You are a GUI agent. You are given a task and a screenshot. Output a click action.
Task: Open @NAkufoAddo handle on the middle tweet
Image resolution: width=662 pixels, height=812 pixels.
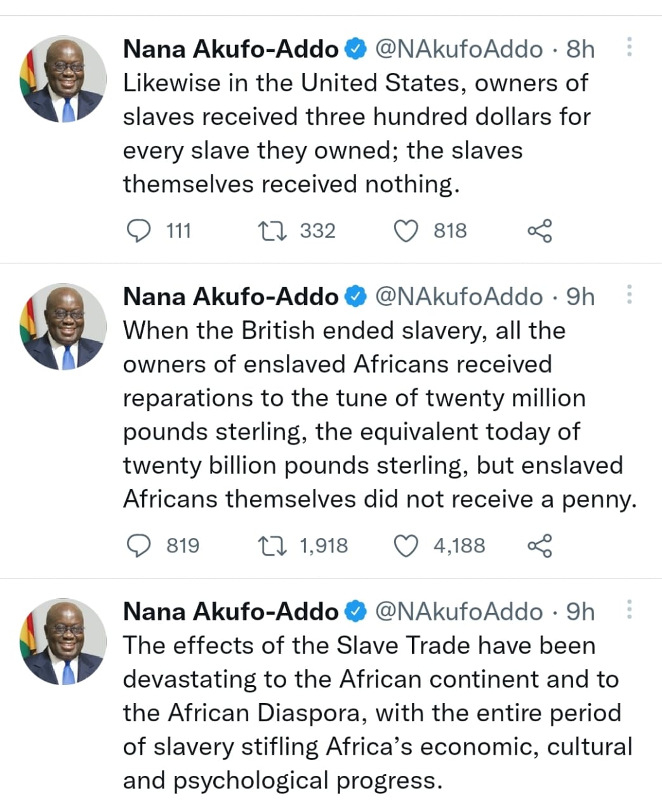[x=460, y=296]
